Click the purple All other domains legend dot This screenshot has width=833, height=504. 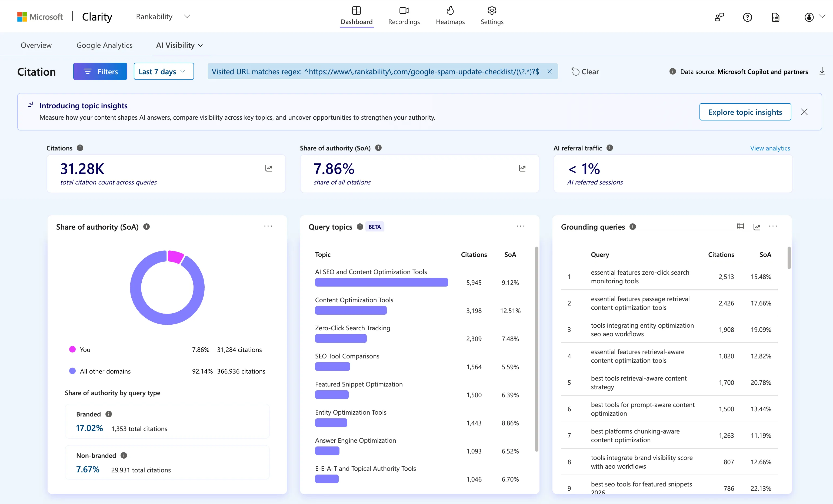(72, 371)
